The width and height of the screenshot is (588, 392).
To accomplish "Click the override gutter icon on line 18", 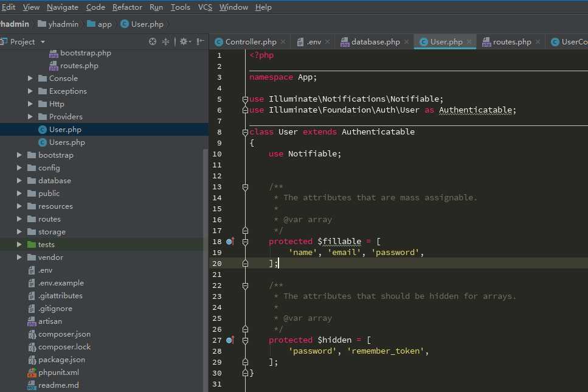I will pos(230,242).
